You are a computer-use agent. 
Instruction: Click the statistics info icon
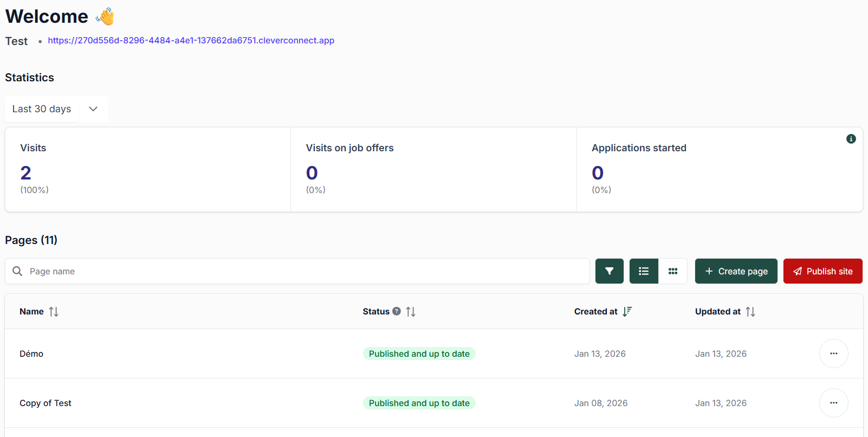tap(851, 139)
